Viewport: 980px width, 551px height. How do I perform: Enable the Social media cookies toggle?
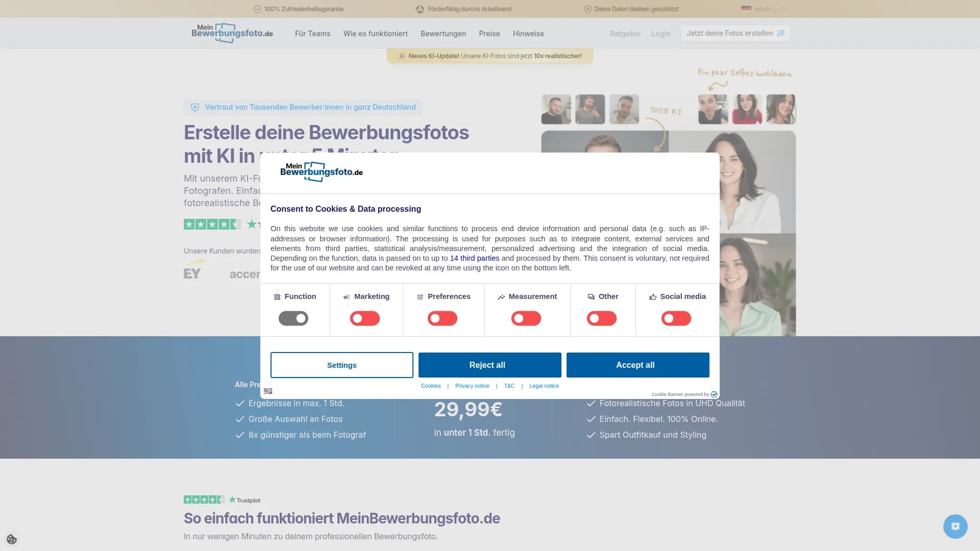point(676,319)
